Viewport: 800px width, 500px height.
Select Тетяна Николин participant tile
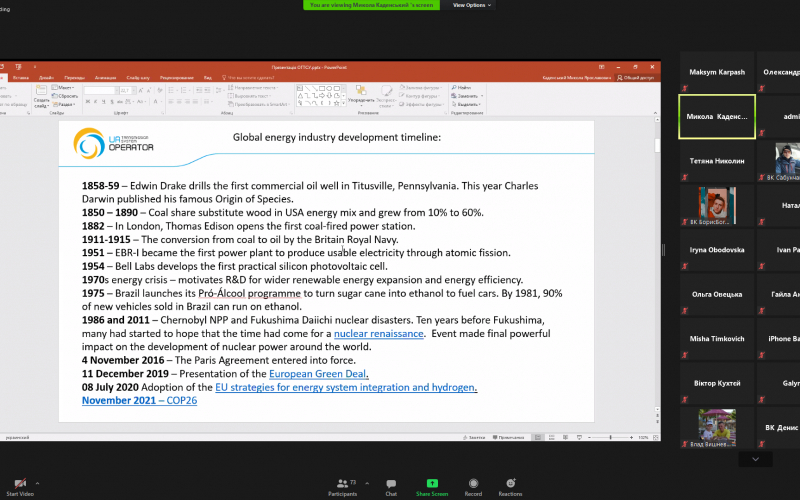point(717,161)
